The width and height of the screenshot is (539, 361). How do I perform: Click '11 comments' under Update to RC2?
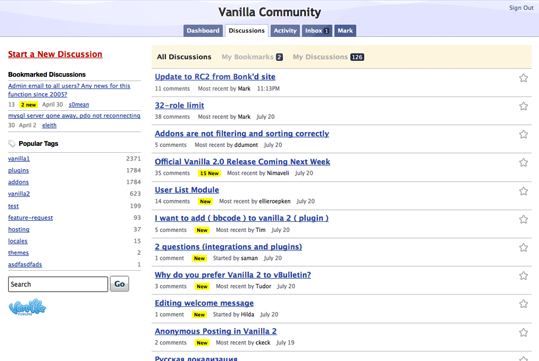coord(172,89)
